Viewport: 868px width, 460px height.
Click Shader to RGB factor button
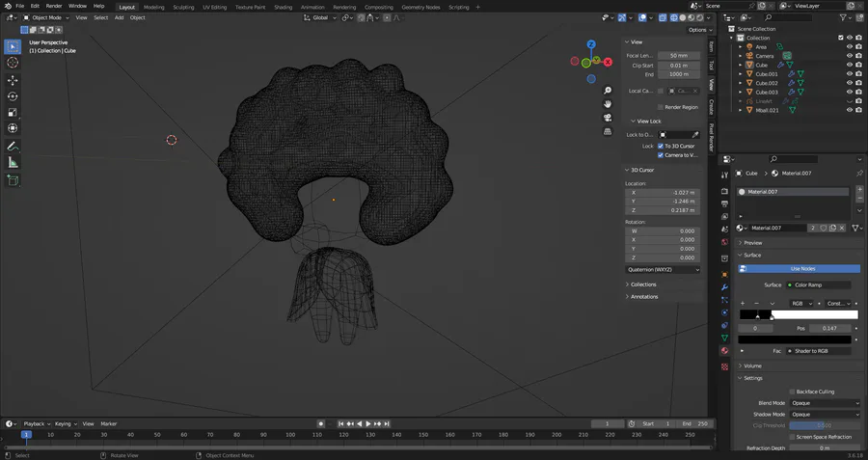coord(819,351)
